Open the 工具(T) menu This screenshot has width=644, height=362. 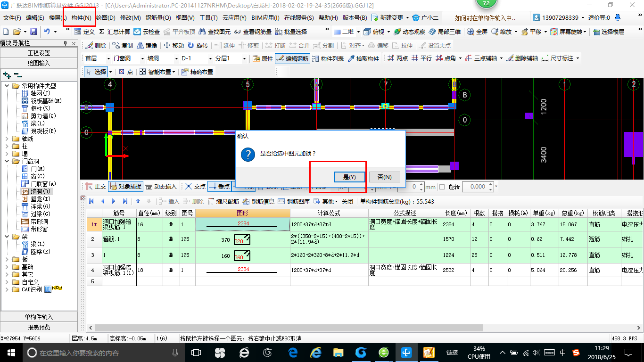[208, 18]
